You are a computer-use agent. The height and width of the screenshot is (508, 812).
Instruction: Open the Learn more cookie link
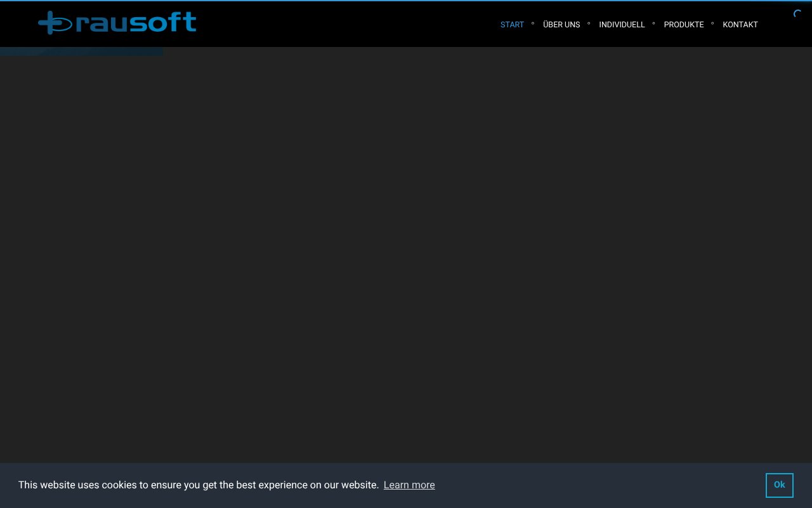tap(409, 485)
